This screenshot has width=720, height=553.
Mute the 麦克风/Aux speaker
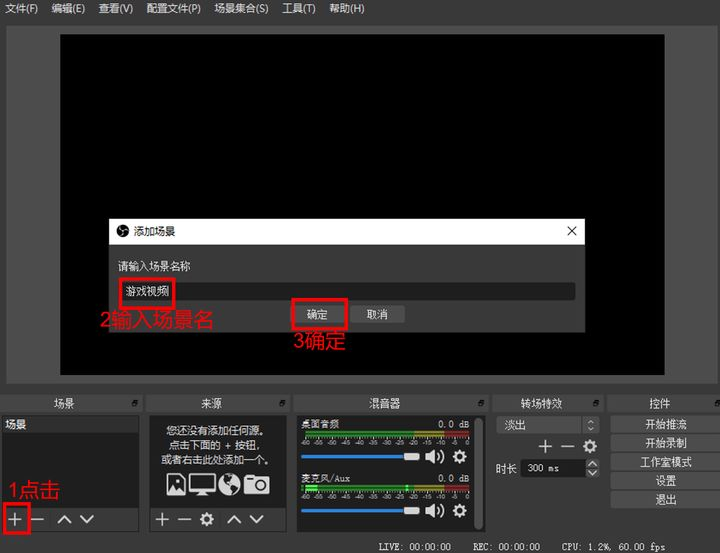(x=434, y=511)
